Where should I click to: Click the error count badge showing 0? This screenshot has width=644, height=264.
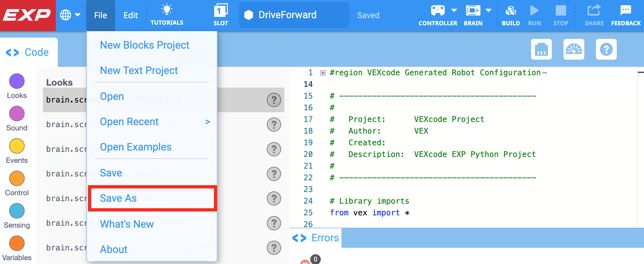click(x=316, y=259)
